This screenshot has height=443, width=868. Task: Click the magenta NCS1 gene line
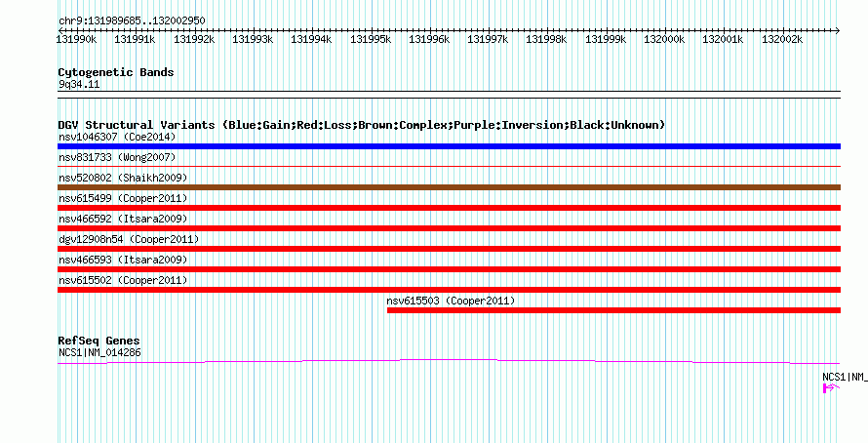pyautogui.click(x=449, y=362)
